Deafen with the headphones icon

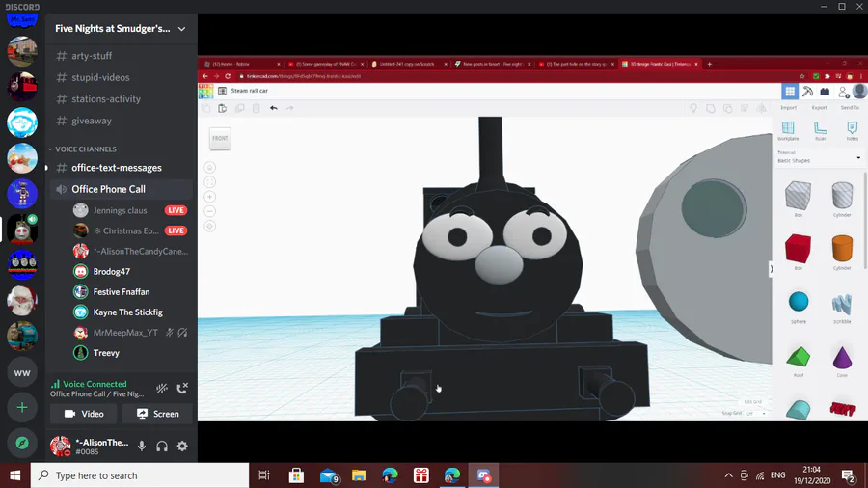tap(162, 446)
